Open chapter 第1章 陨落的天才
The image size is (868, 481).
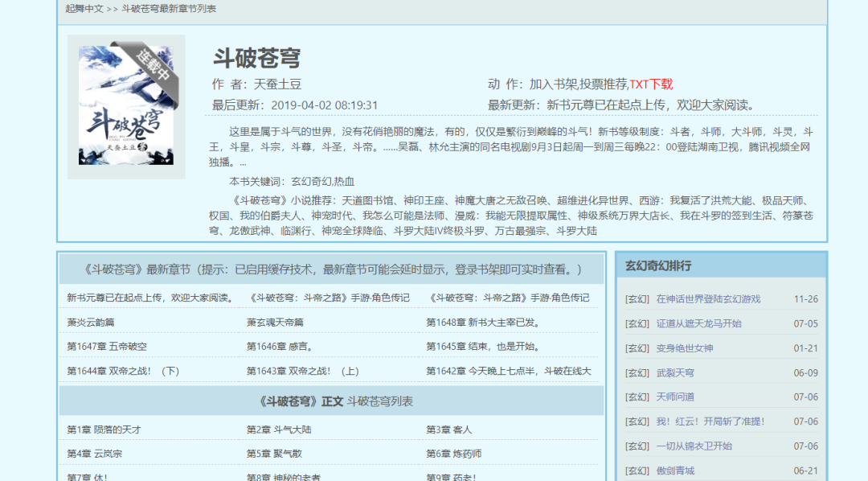(104, 430)
